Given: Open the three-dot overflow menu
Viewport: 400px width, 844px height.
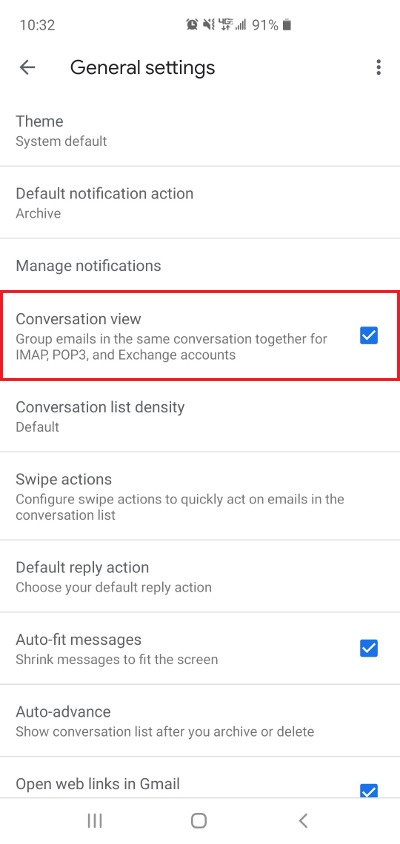Looking at the screenshot, I should click(378, 67).
